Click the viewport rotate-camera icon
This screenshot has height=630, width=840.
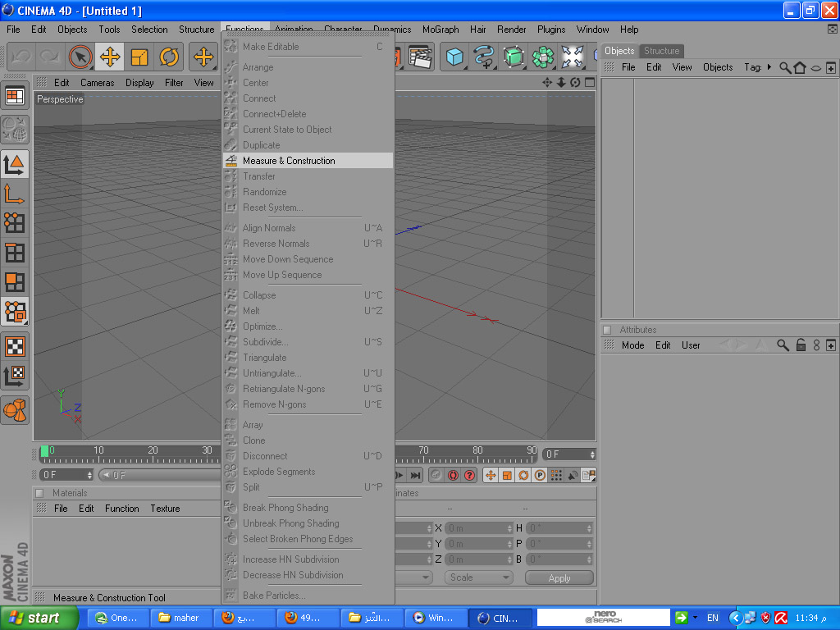(575, 82)
